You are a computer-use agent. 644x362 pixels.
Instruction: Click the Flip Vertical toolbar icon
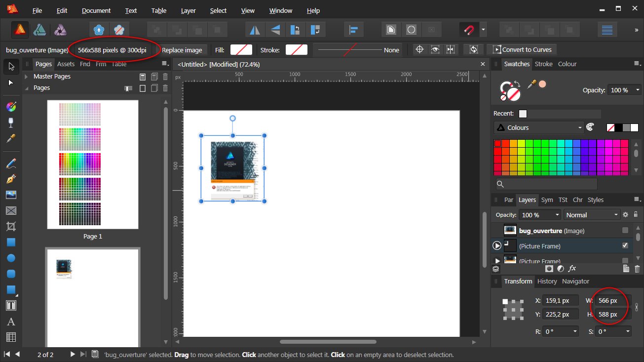tap(275, 30)
